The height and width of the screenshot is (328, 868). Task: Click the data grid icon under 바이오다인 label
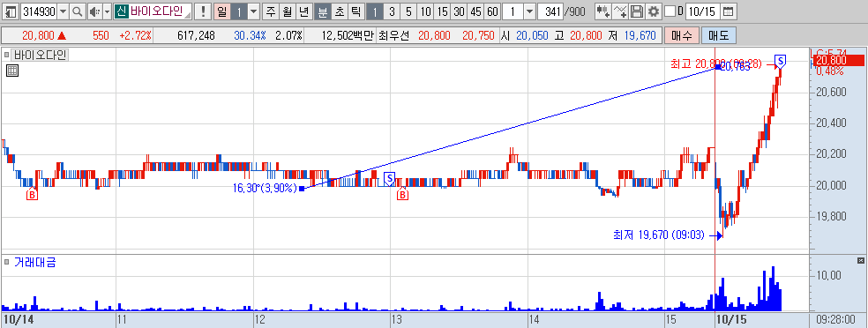(12, 71)
